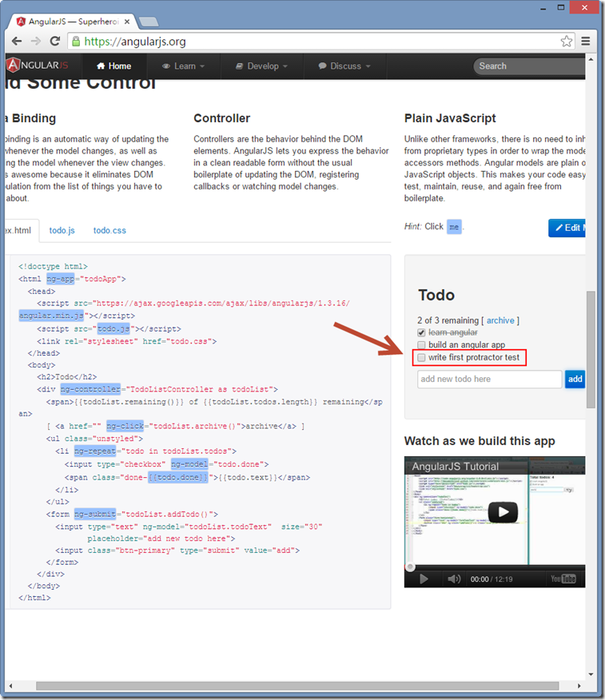Screen dimensions: 605x700
Task: Click the 'Plain JavaScript' heading
Action: 450,118
